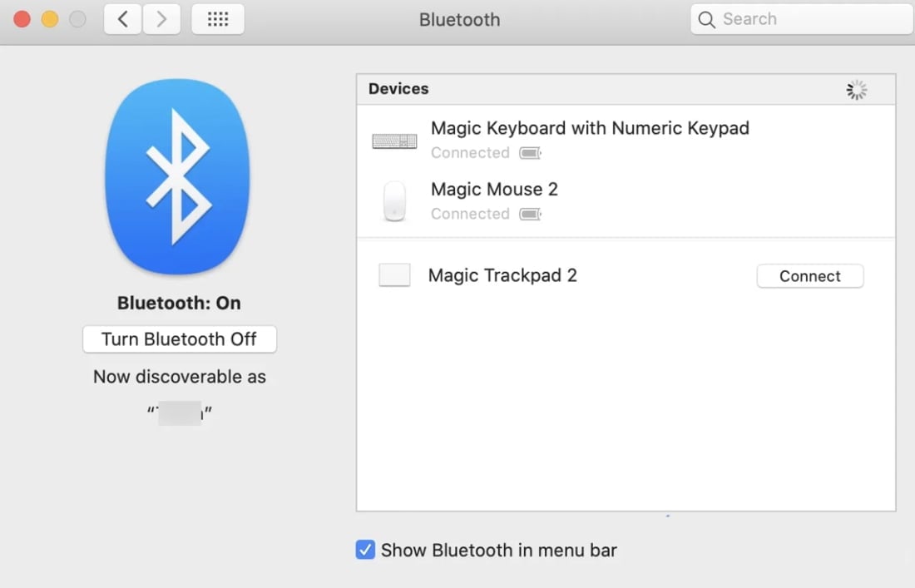This screenshot has height=588, width=915.
Task: Click into the Search field
Action: 803,19
